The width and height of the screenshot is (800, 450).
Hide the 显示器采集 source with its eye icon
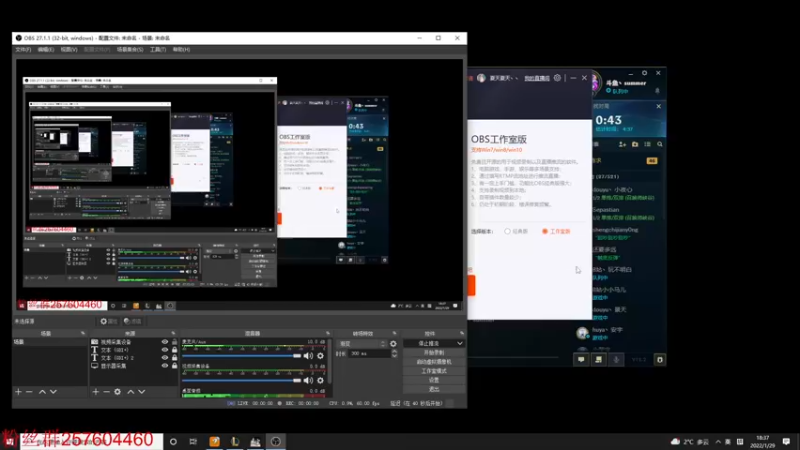(165, 366)
